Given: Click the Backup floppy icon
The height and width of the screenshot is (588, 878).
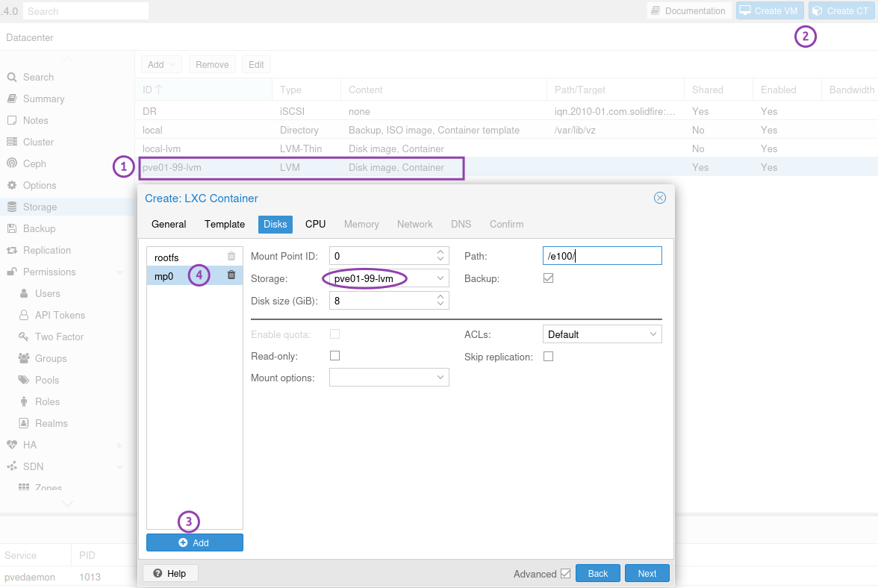Looking at the screenshot, I should [12, 228].
